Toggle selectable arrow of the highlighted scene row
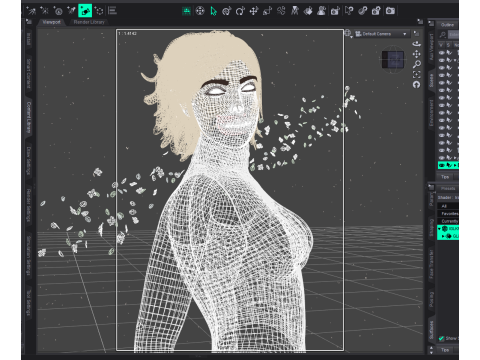 coord(449,165)
